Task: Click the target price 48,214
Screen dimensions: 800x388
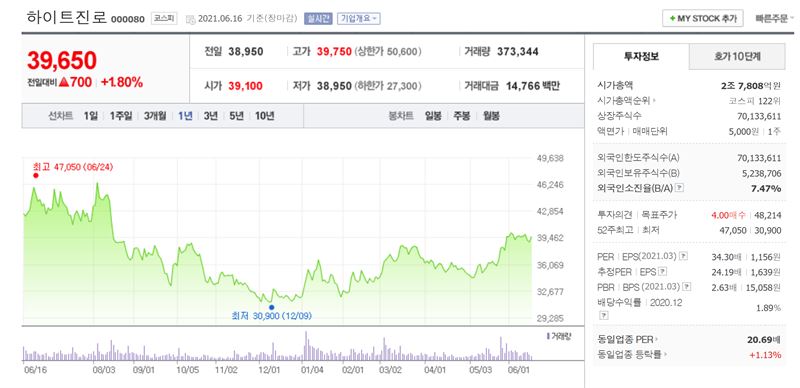Action: (769, 215)
